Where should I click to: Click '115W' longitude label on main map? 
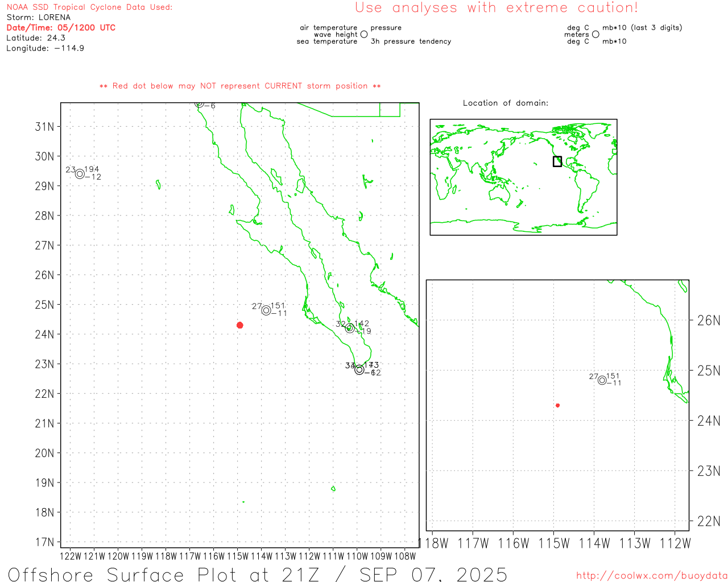(x=238, y=556)
